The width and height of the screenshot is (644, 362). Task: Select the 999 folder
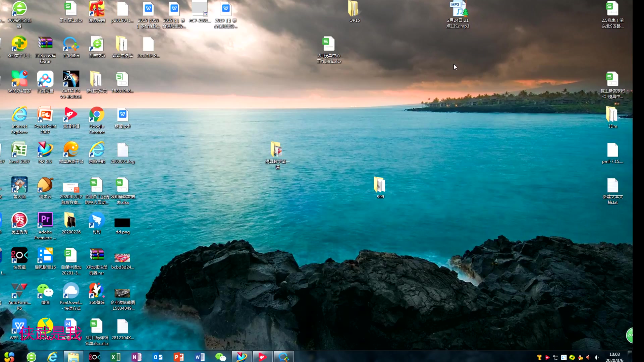click(380, 188)
